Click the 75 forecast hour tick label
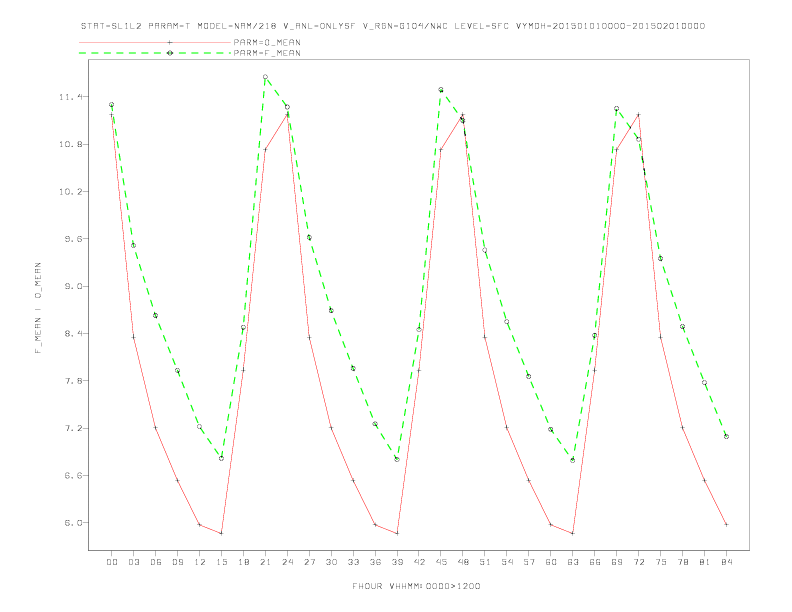The image size is (792, 612). (x=661, y=562)
